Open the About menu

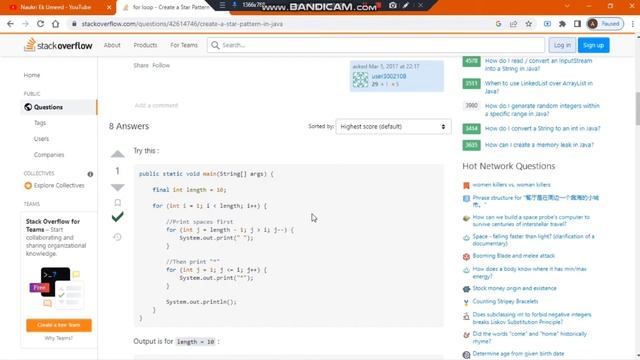[112, 45]
